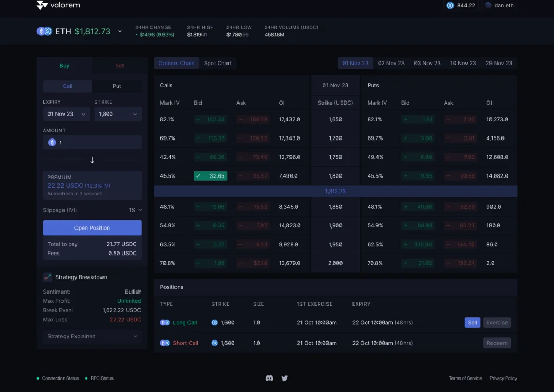554x392 pixels.
Task: Open Slippage (IV) 1% dropdown
Action: (x=135, y=210)
